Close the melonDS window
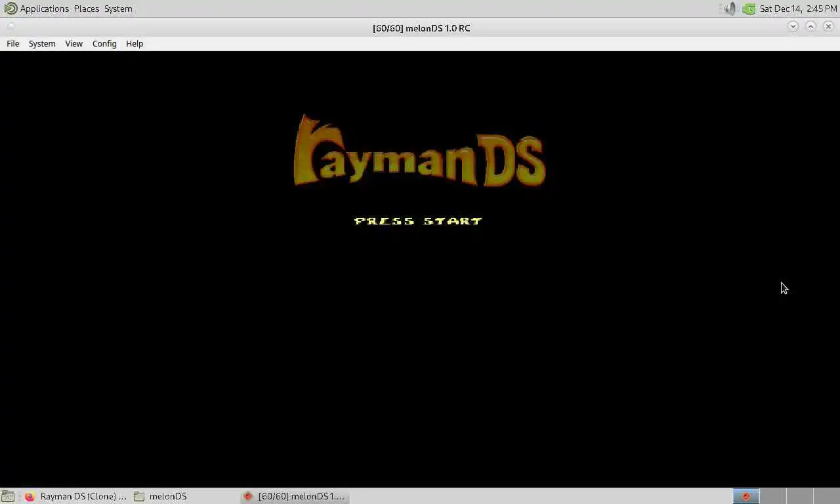Viewport: 840px width, 504px height. tap(828, 26)
